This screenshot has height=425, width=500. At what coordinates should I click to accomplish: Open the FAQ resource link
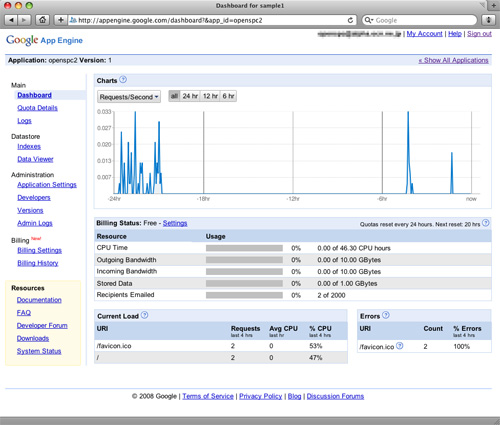(24, 313)
